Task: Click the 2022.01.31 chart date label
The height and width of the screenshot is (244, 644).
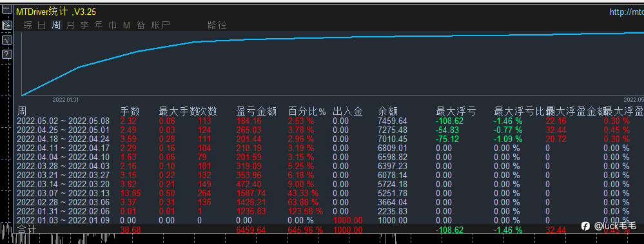Action: pos(65,99)
